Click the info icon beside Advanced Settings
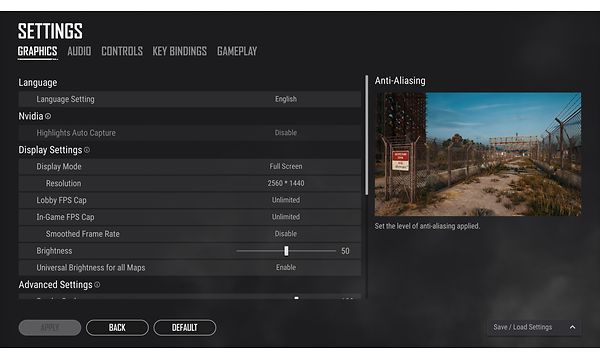 (97, 284)
